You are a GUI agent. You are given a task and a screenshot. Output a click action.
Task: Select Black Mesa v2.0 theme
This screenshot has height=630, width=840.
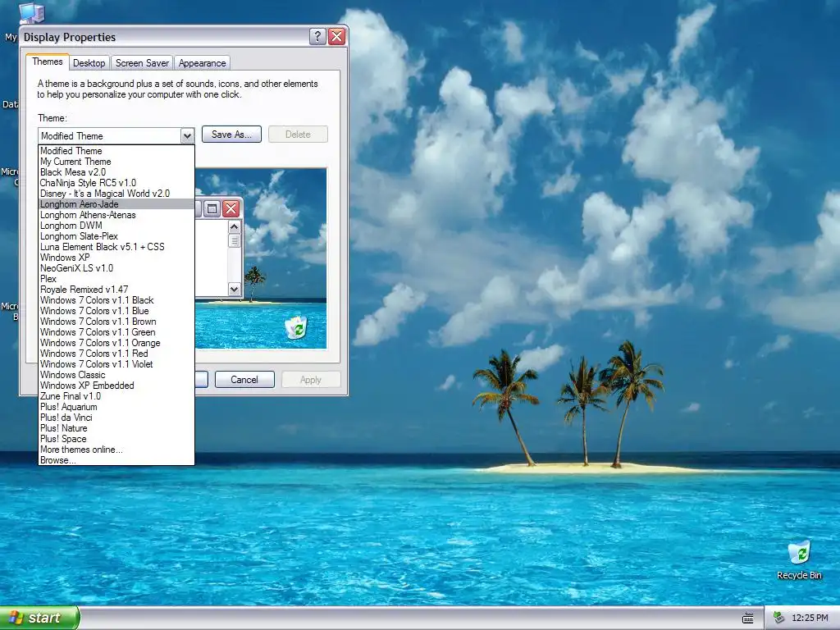[116, 172]
